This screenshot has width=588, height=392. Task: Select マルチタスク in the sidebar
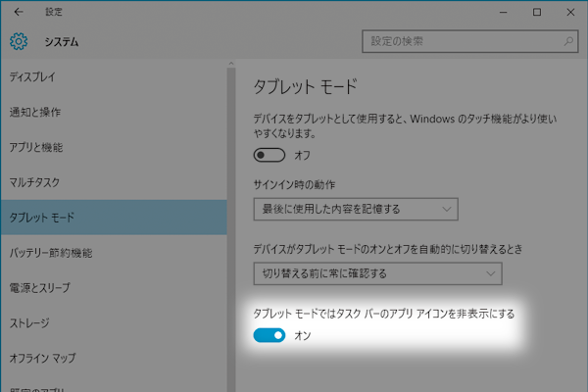coord(114,182)
